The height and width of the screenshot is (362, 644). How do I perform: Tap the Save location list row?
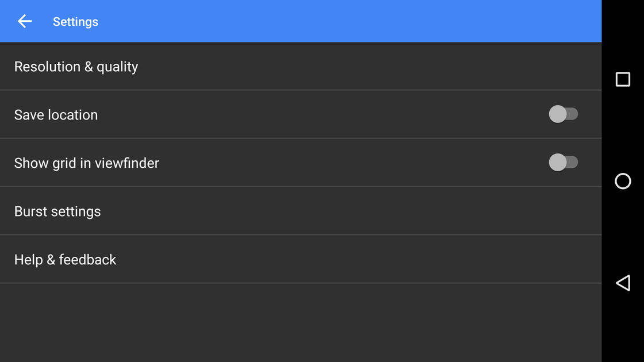(230, 114)
